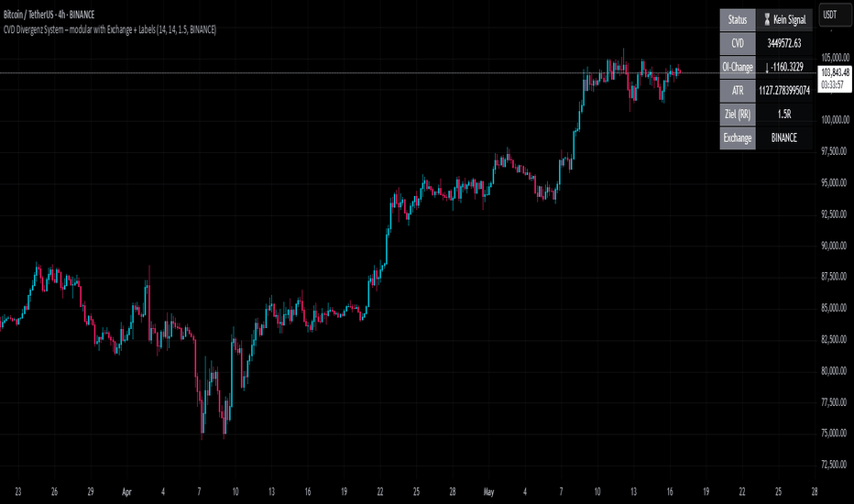Click the Apr label on the time axis
854x504 pixels.
126,492
